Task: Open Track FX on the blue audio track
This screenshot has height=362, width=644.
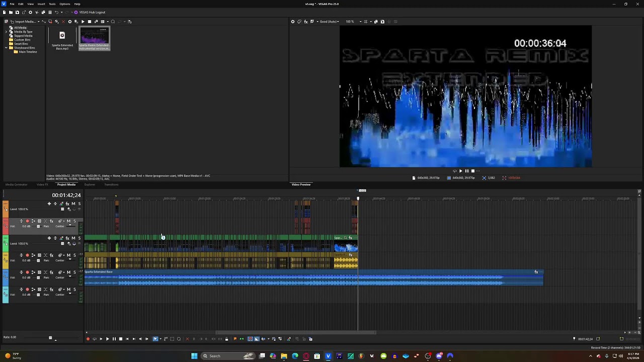Action: pos(51,273)
